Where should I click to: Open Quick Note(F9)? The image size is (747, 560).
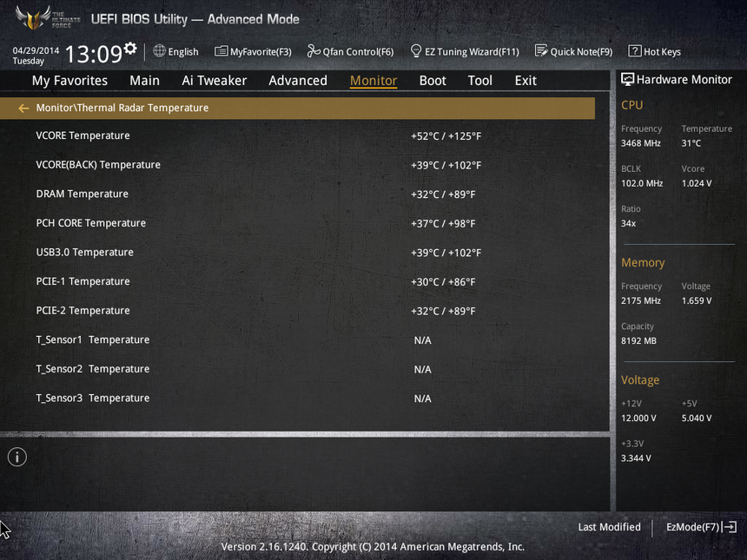click(x=573, y=51)
